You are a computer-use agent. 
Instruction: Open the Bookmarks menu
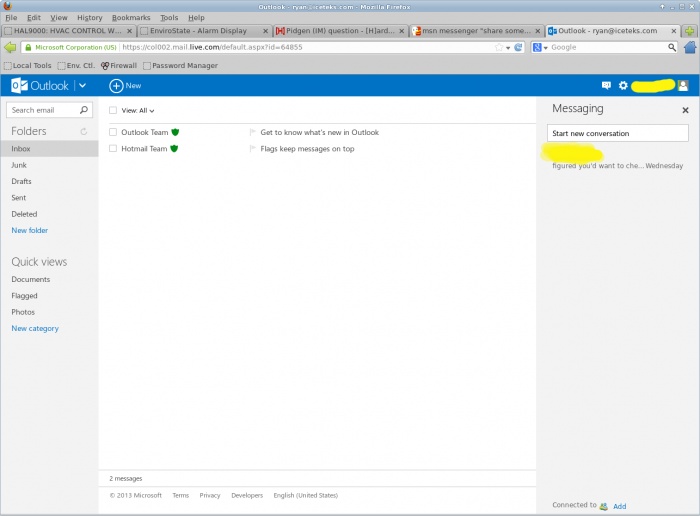tap(131, 18)
